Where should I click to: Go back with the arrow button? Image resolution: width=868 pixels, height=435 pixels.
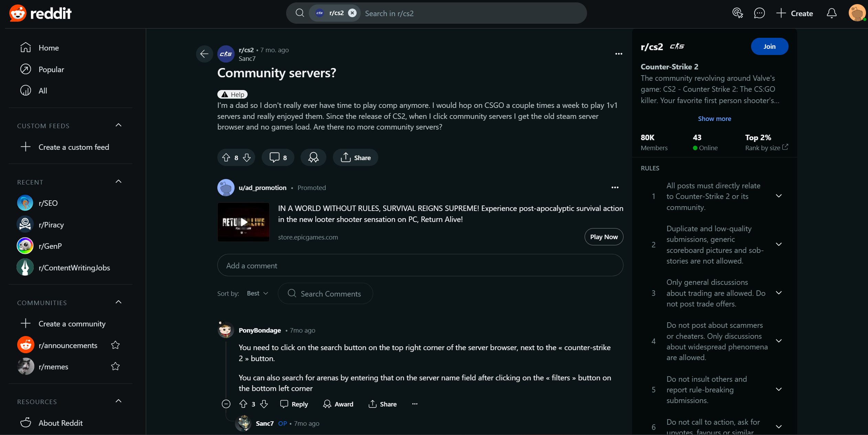coord(204,54)
